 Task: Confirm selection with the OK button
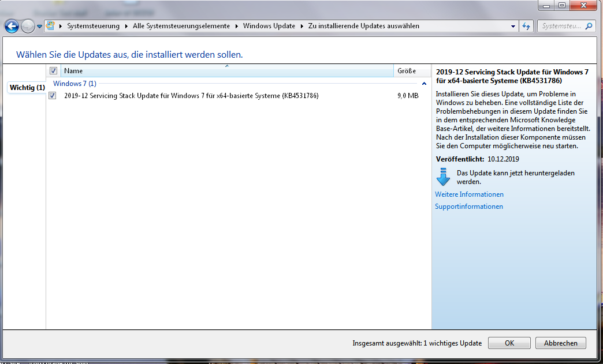pos(509,343)
